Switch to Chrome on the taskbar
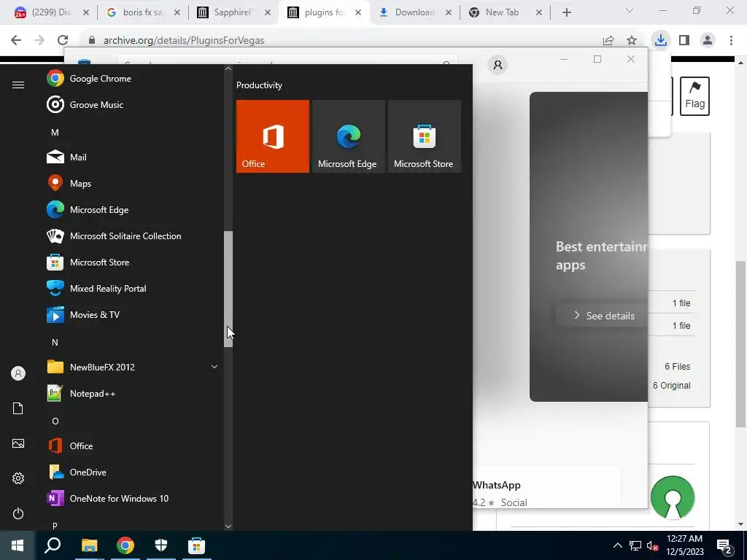The height and width of the screenshot is (560, 747). (125, 545)
